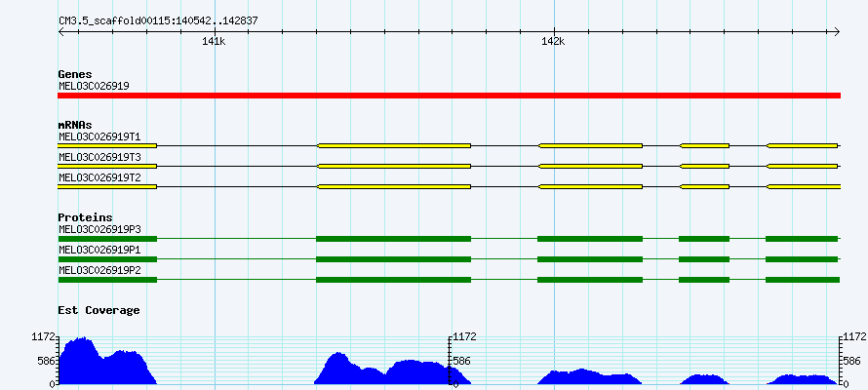
Task: Select fourth green segment of MELO3C026919P2
Action: click(704, 280)
